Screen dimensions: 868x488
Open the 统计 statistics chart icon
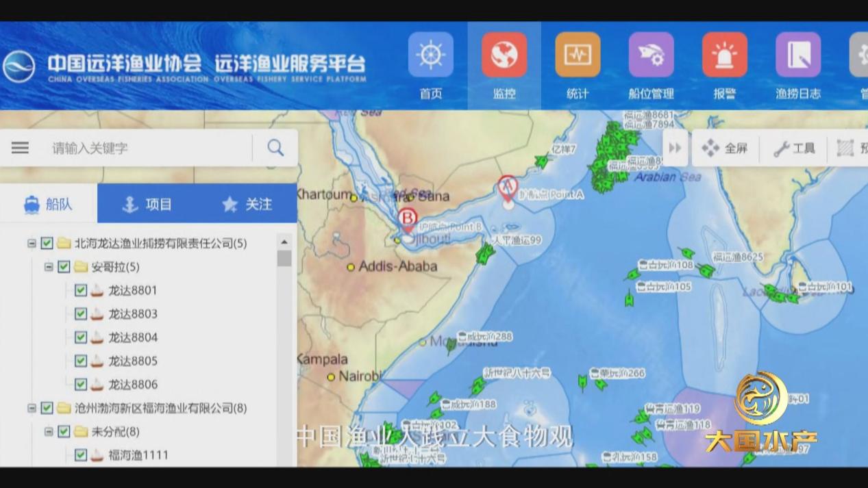tap(578, 55)
